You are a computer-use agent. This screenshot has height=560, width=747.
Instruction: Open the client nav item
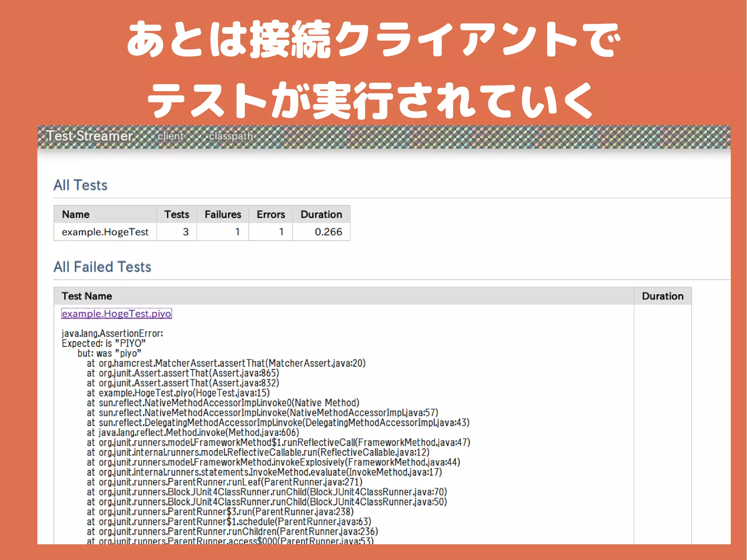click(170, 136)
